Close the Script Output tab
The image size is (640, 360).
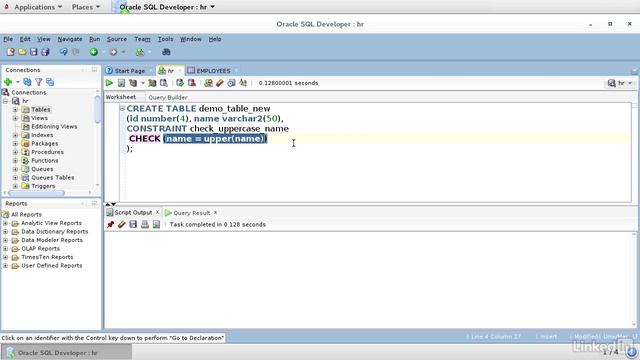pos(158,212)
